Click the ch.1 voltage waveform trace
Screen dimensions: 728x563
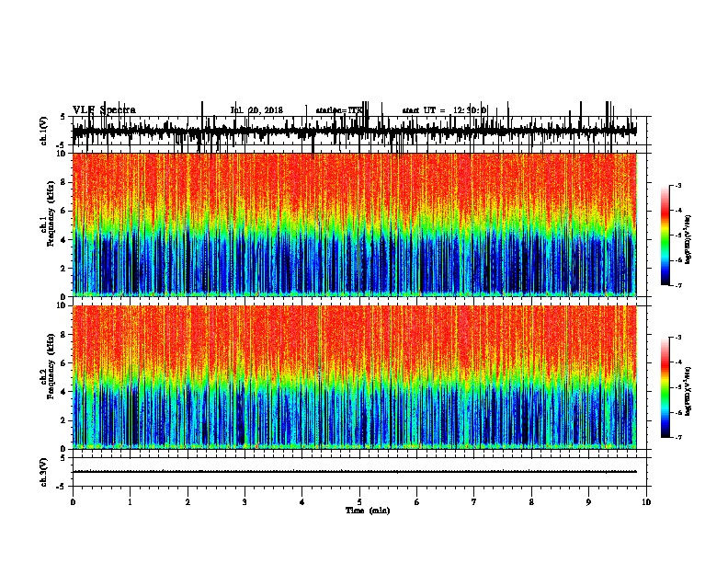(355, 132)
